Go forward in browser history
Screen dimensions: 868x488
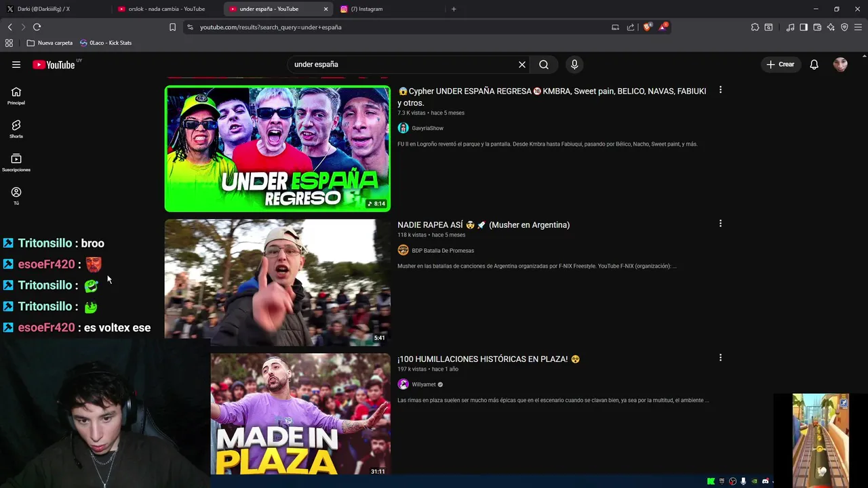tap(22, 27)
